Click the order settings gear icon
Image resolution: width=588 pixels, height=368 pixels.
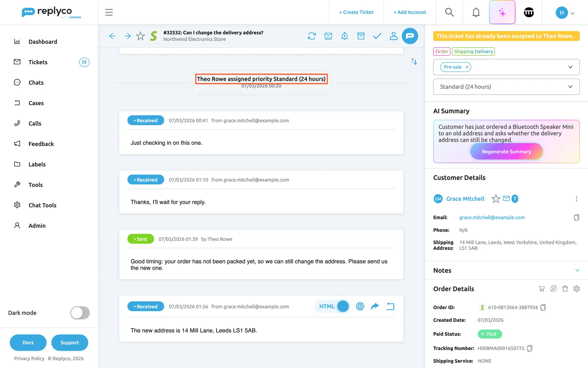(577, 289)
